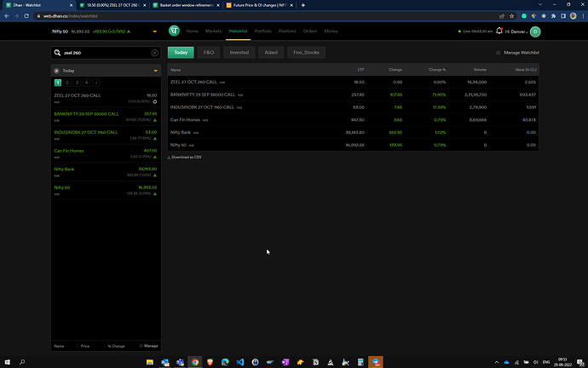Click the up-arrow icon on BANKNIFTY sidebar row
The height and width of the screenshot is (368, 588).
coord(155,120)
